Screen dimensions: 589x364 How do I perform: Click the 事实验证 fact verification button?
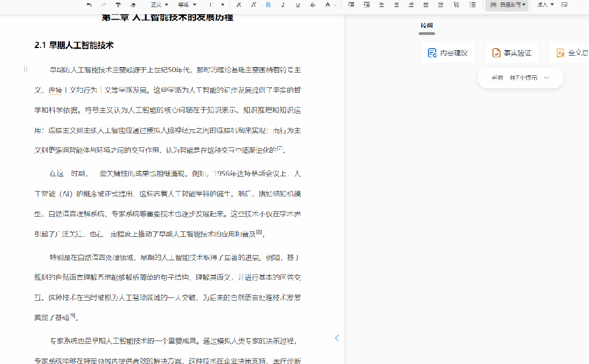511,52
